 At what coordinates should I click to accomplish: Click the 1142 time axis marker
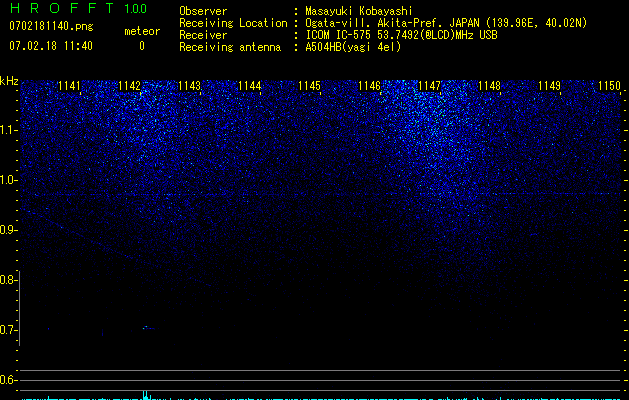pyautogui.click(x=130, y=85)
